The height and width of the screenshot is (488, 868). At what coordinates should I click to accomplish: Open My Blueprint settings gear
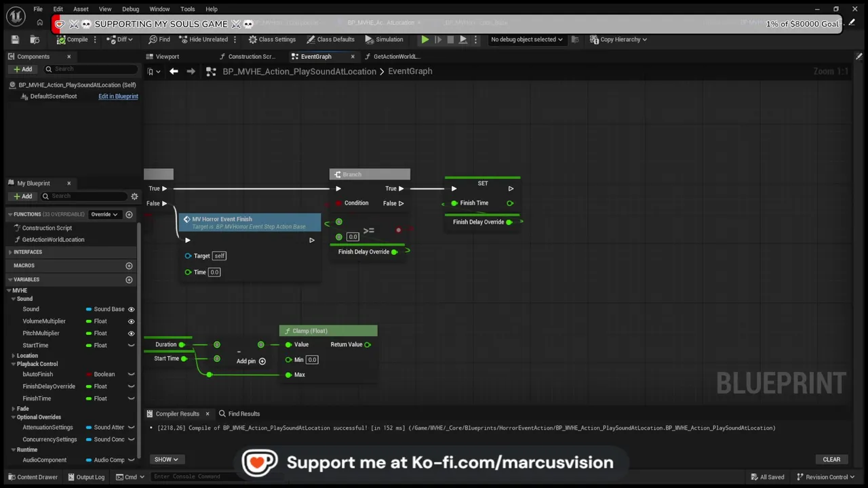click(x=134, y=197)
